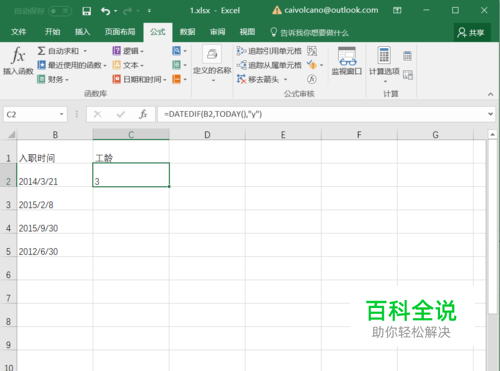Toggle Show Formulas icon

click(x=312, y=51)
